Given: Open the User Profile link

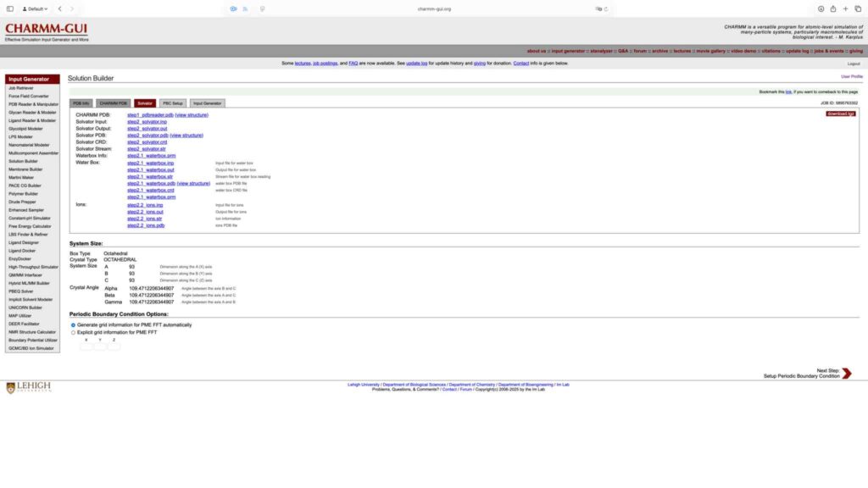Looking at the screenshot, I should [x=851, y=76].
